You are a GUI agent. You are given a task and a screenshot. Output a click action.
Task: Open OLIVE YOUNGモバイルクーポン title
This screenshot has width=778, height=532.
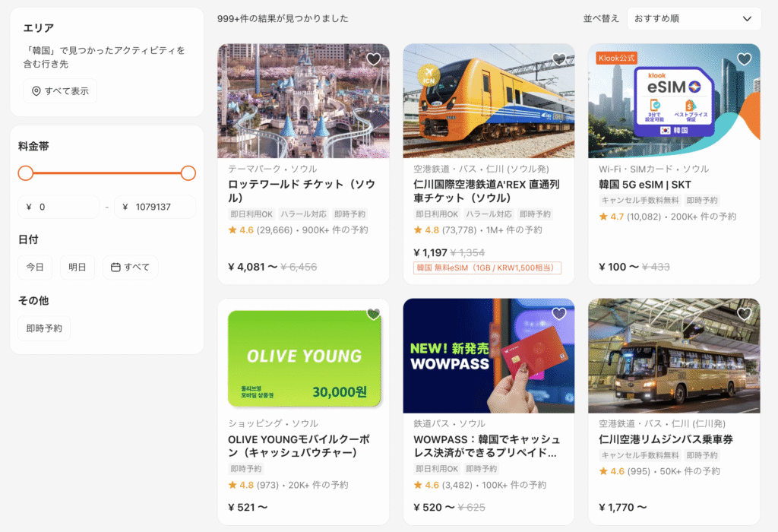pos(299,445)
